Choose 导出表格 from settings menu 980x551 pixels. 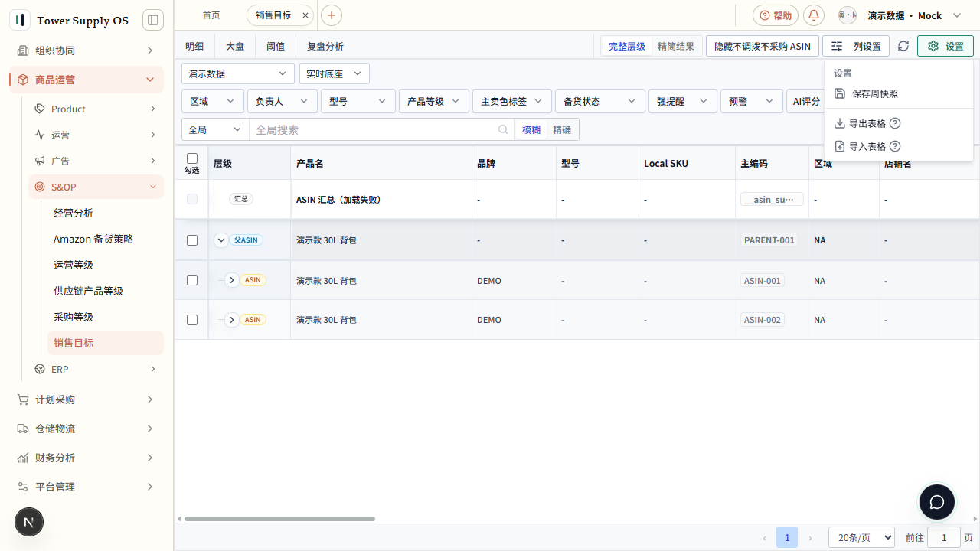[x=867, y=123]
